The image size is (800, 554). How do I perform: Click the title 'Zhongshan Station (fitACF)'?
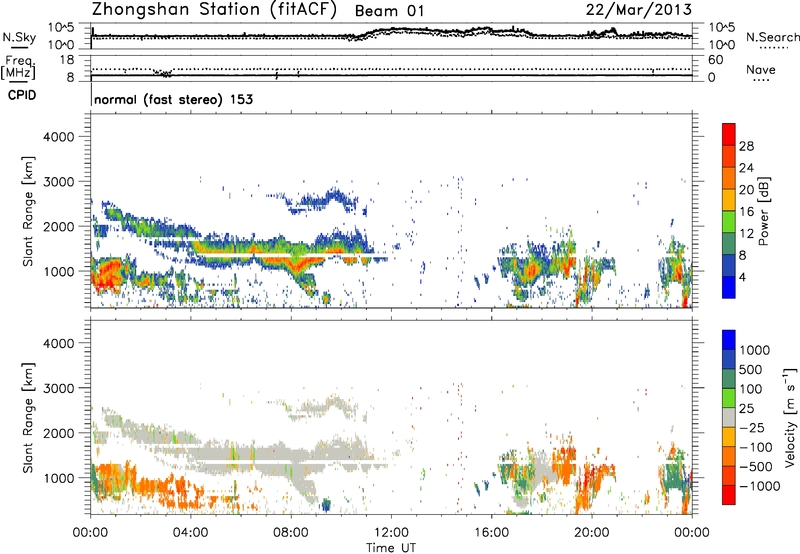[214, 10]
